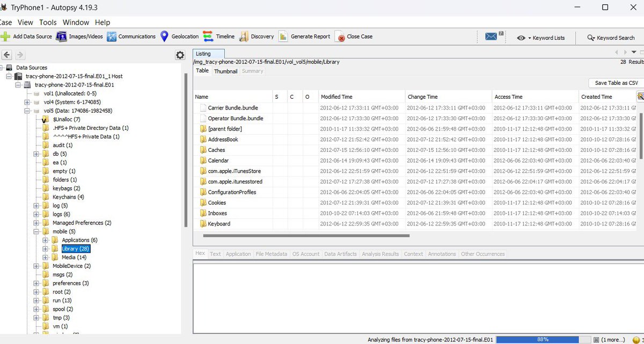Viewport: 644px width, 344px height.
Task: Sort by Modified Time column header
Action: (x=361, y=97)
